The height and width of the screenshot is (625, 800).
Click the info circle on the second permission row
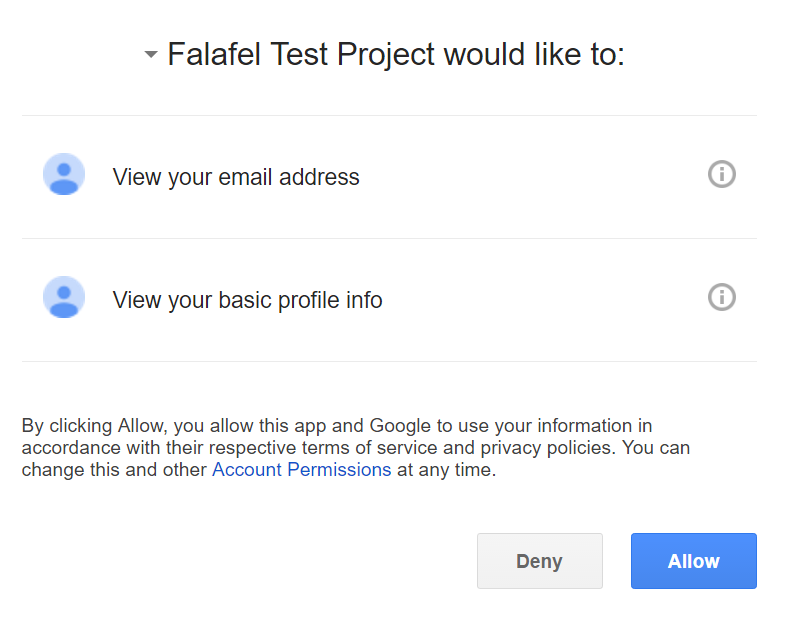pyautogui.click(x=721, y=297)
